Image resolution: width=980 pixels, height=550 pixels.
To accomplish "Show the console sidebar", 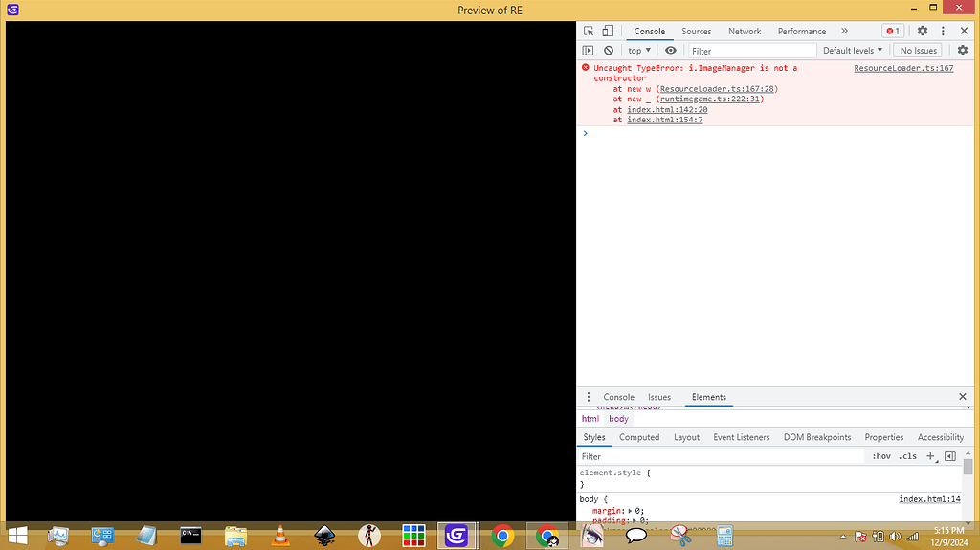I will (589, 51).
